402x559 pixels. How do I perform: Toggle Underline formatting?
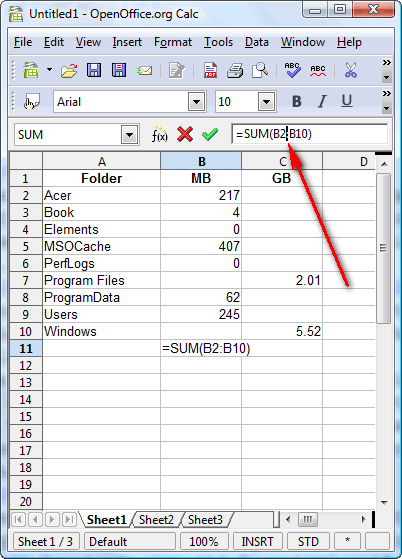(x=347, y=102)
